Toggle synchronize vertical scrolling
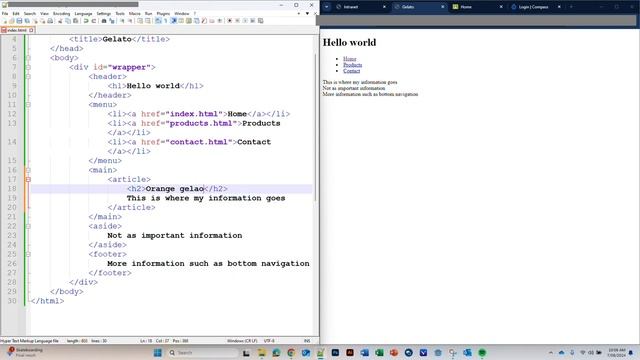 140,21
